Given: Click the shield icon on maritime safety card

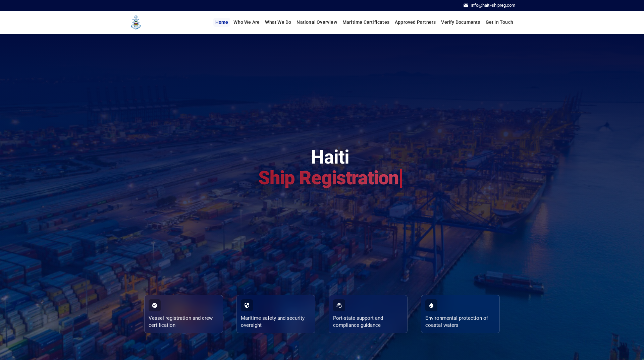Looking at the screenshot, I should (x=247, y=305).
